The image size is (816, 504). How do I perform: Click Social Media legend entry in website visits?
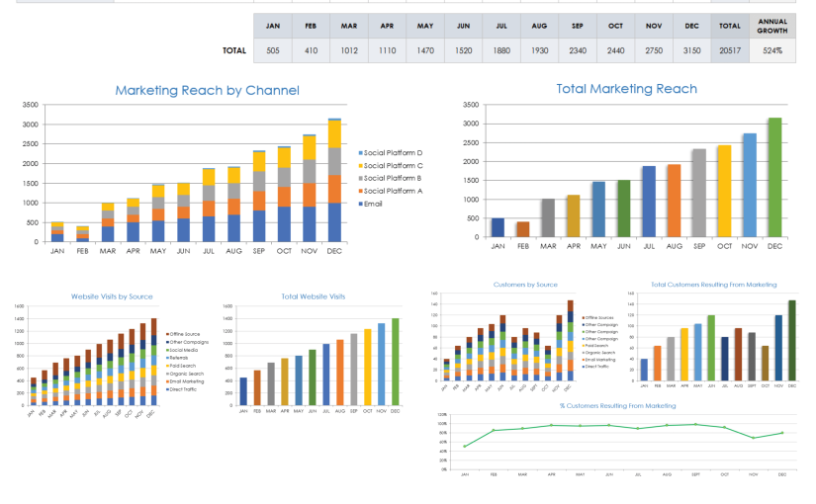click(x=182, y=350)
